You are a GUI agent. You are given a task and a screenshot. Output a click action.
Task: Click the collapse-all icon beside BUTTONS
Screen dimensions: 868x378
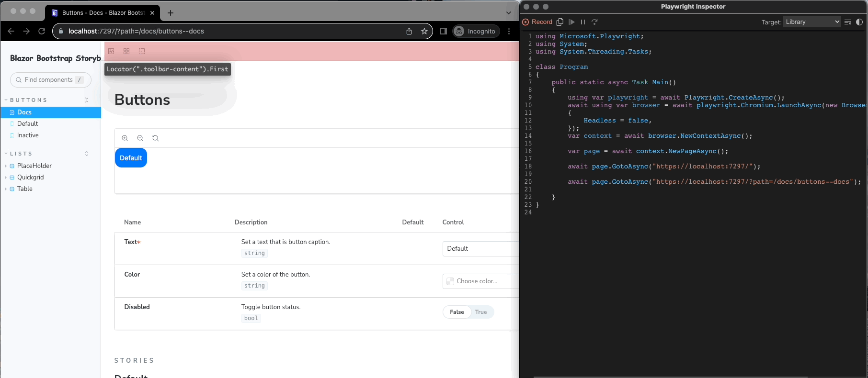pyautogui.click(x=87, y=100)
